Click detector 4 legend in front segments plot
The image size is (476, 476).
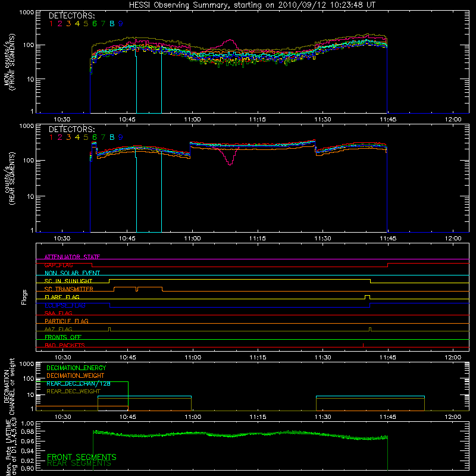(x=77, y=24)
